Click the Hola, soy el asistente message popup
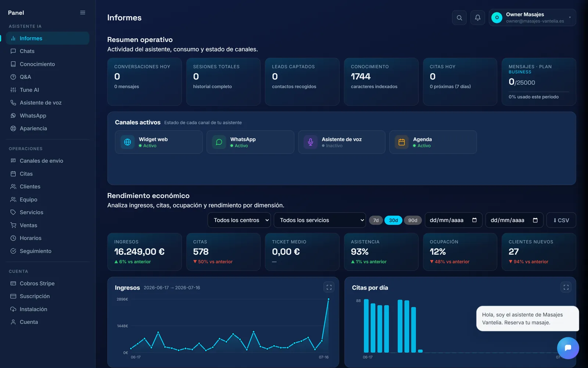 [x=527, y=319]
